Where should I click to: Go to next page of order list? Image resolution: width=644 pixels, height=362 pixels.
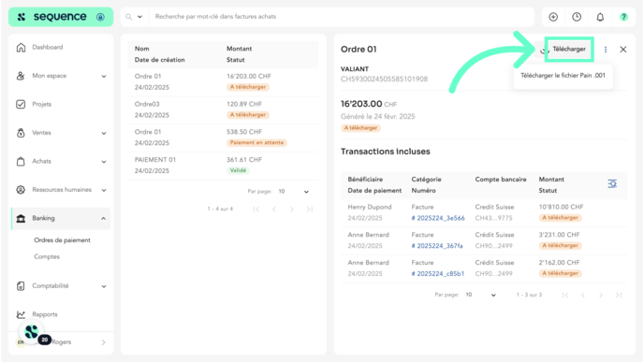292,210
